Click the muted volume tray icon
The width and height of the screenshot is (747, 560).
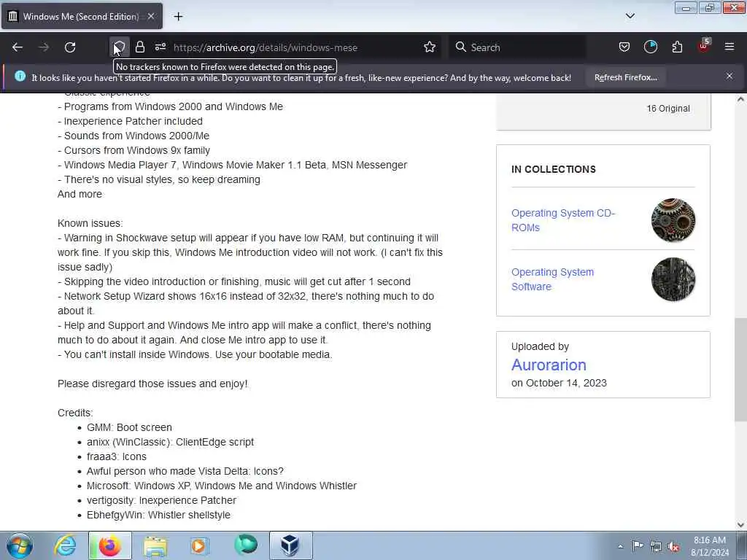tap(673, 547)
